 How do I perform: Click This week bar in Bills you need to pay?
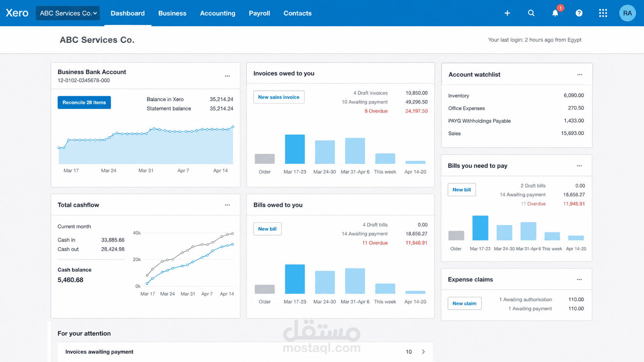tap(552, 236)
